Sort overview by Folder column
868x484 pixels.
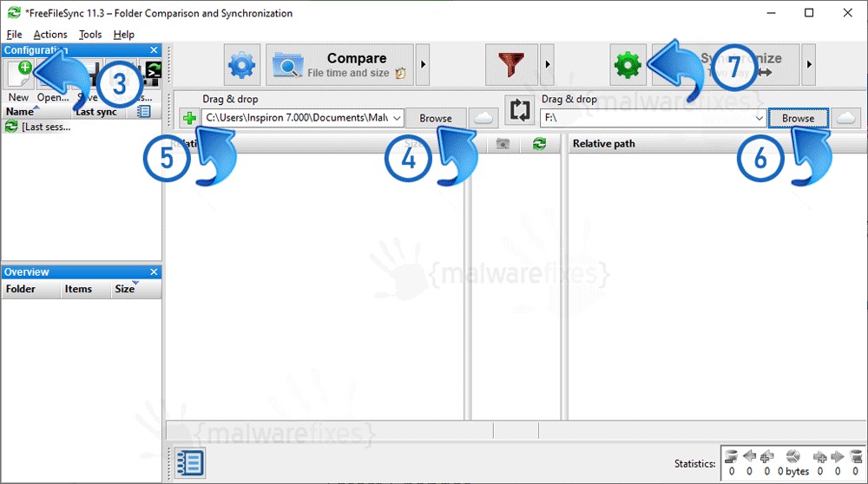click(x=31, y=289)
